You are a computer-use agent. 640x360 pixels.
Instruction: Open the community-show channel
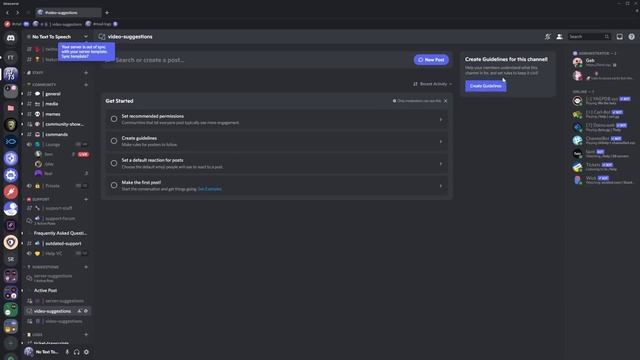tap(57, 124)
